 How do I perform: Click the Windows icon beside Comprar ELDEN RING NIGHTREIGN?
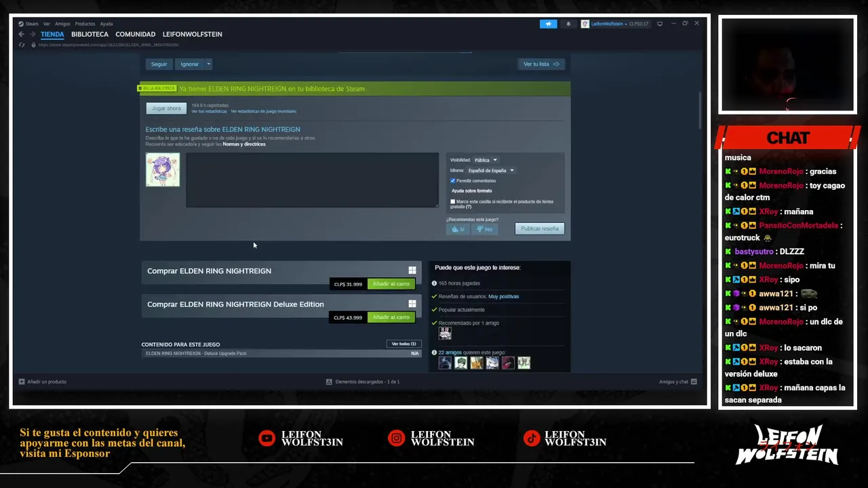click(412, 270)
